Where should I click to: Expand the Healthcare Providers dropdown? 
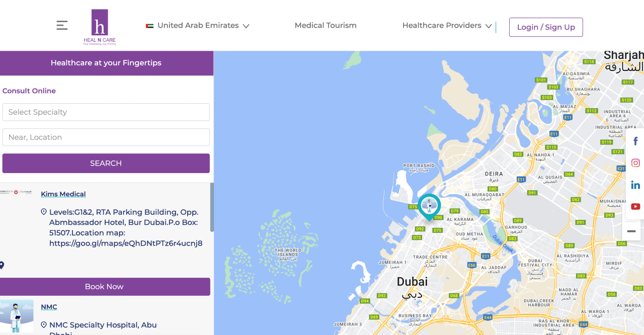(x=447, y=26)
